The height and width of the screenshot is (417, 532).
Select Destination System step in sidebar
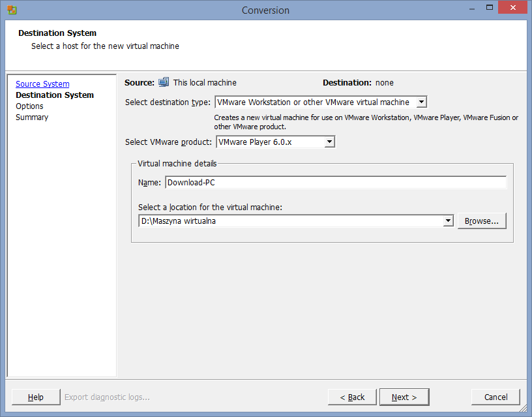[x=55, y=95]
